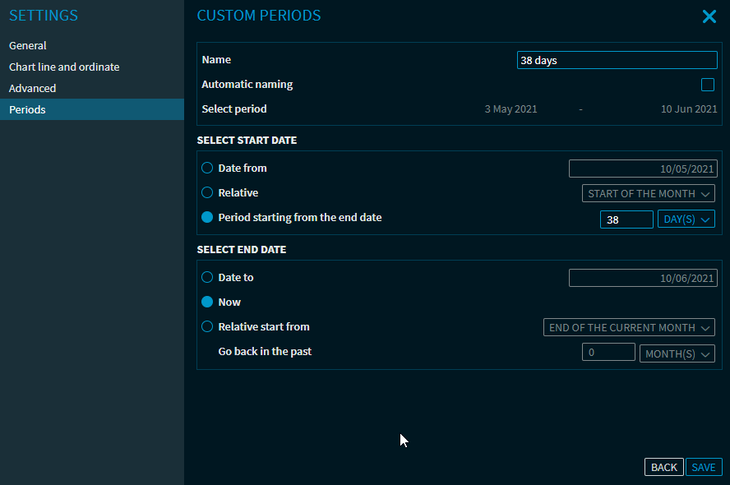Focus the Name field containing 38 days

click(617, 60)
